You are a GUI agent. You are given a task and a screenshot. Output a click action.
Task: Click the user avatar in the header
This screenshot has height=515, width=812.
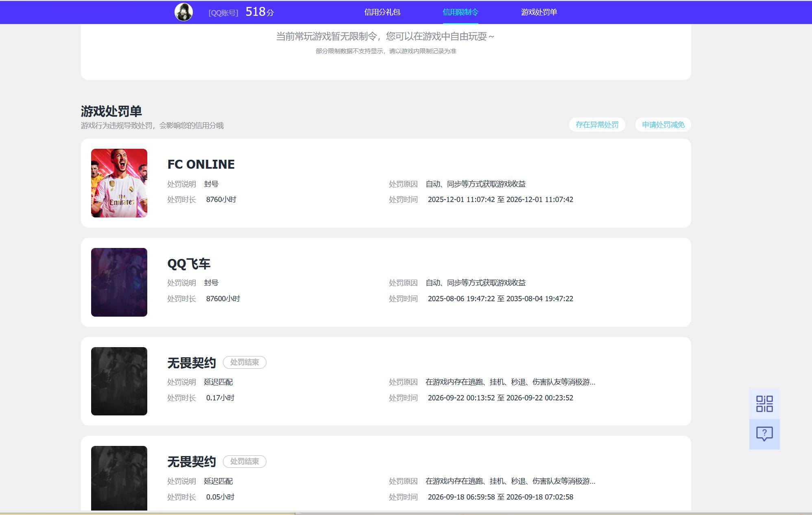point(183,12)
